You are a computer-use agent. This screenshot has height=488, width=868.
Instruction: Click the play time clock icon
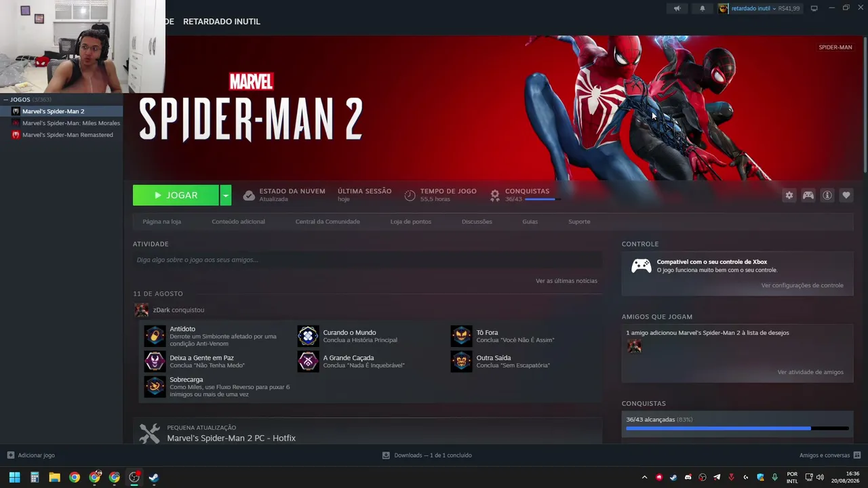pyautogui.click(x=410, y=195)
